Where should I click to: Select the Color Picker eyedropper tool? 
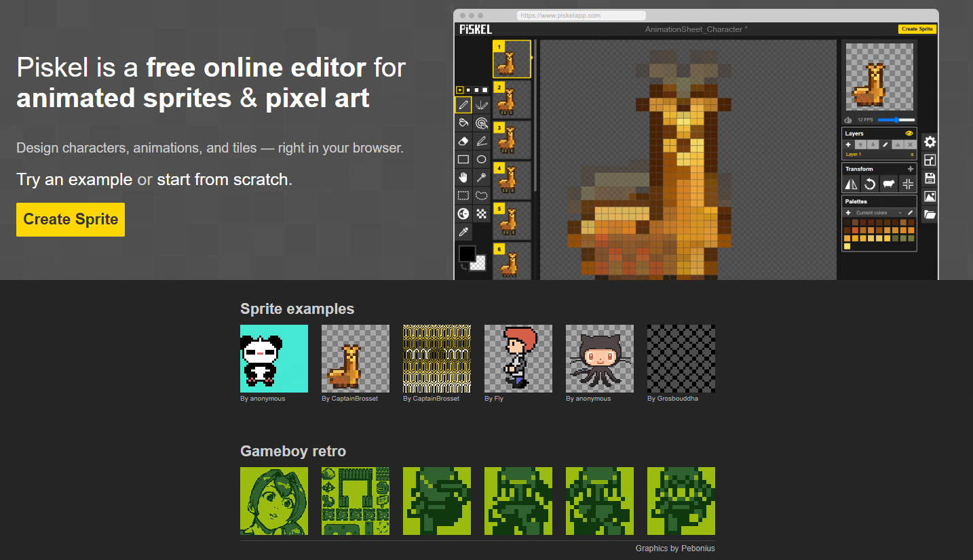pyautogui.click(x=463, y=232)
